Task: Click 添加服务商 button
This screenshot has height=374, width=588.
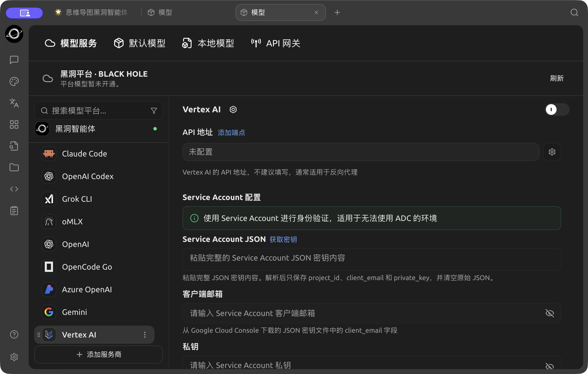Action: click(98, 354)
